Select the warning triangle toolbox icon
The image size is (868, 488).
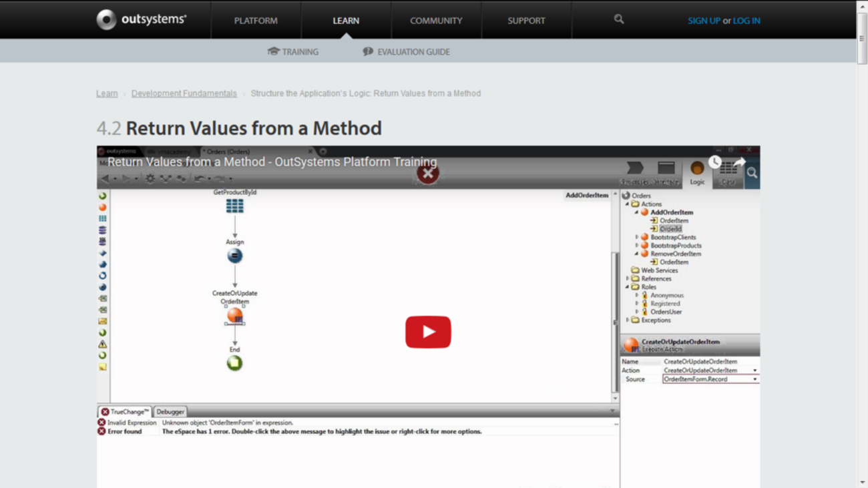(x=102, y=344)
